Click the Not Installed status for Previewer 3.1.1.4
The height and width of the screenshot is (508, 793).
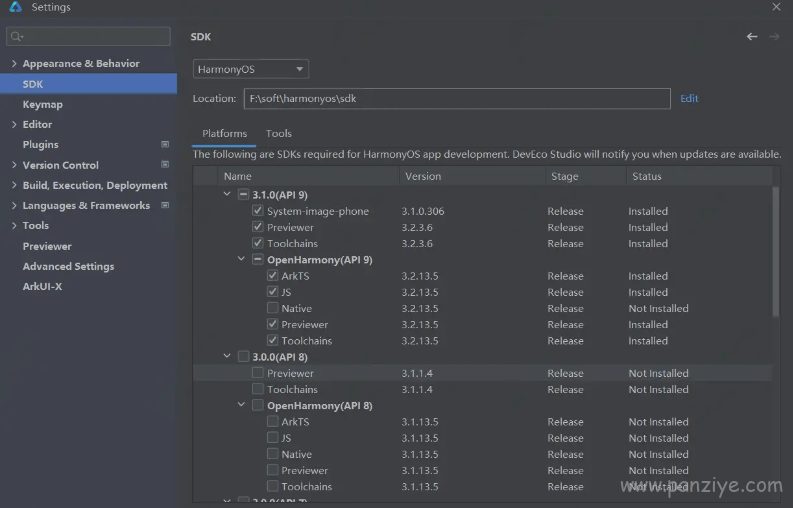point(658,373)
